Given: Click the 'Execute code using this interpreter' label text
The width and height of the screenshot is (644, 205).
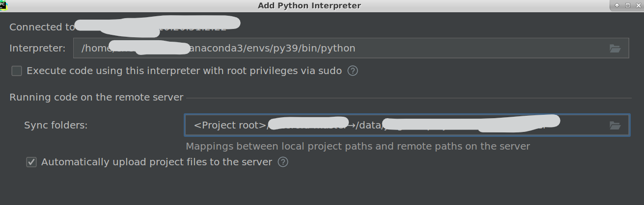Looking at the screenshot, I should coord(184,71).
